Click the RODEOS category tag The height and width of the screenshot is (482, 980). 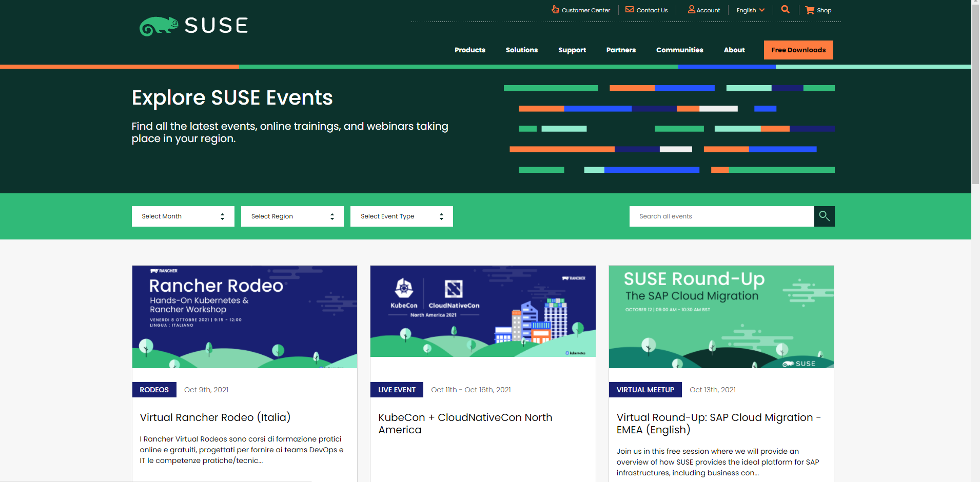tap(154, 390)
